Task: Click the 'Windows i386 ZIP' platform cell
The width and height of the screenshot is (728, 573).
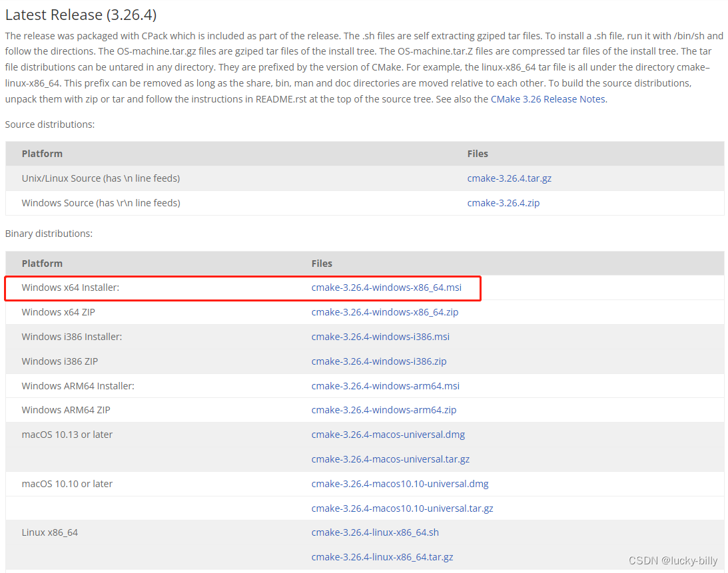Action: click(59, 361)
